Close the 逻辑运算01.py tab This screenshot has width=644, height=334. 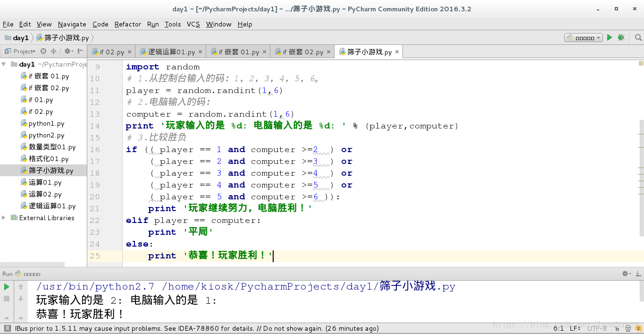[200, 52]
